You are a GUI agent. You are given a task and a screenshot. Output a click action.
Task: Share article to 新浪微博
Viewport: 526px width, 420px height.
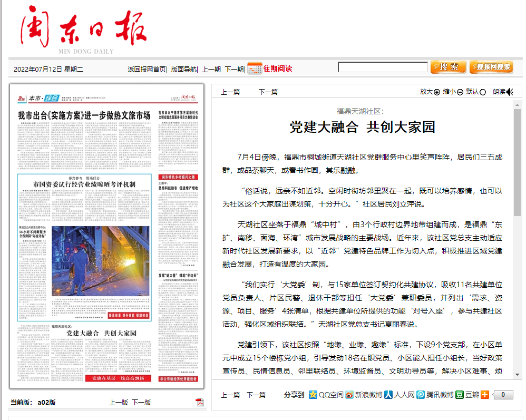349,395
